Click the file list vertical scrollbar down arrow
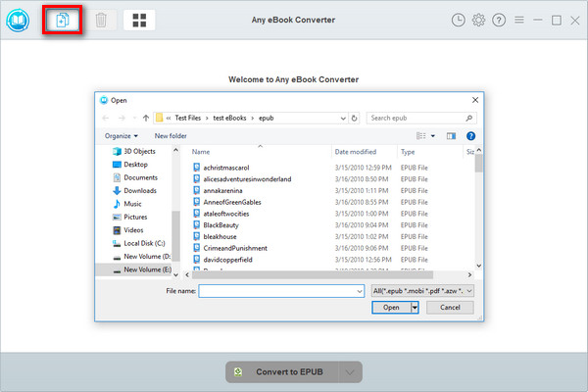Screen dimensions: 588x392 coord(479,266)
